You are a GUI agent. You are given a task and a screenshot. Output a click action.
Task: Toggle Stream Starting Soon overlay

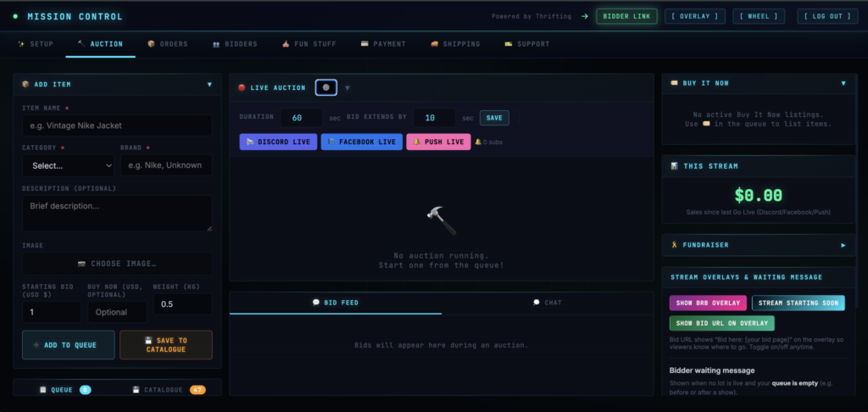(x=798, y=303)
